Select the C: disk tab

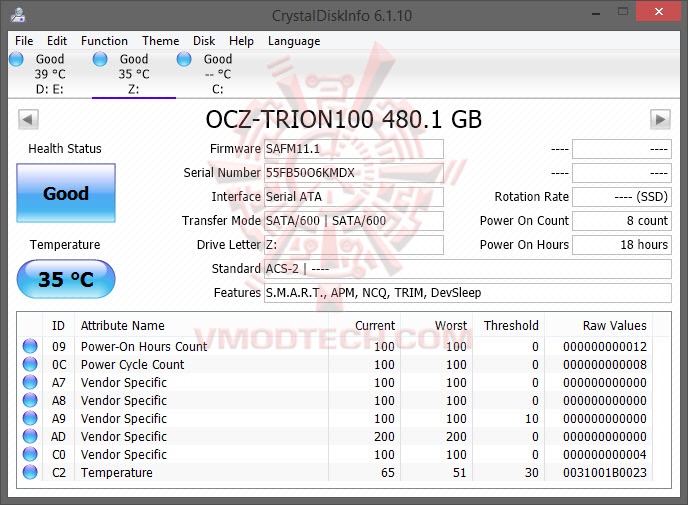coord(218,74)
